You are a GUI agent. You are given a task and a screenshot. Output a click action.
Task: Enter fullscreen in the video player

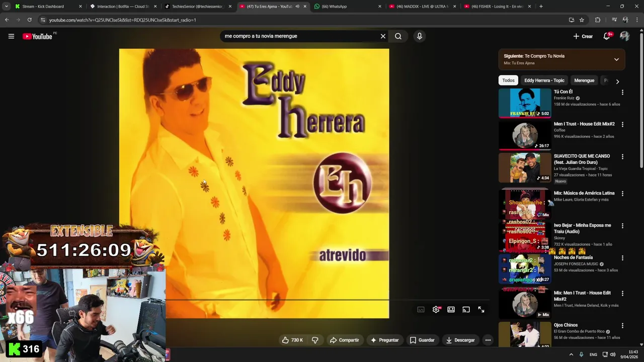(x=481, y=310)
